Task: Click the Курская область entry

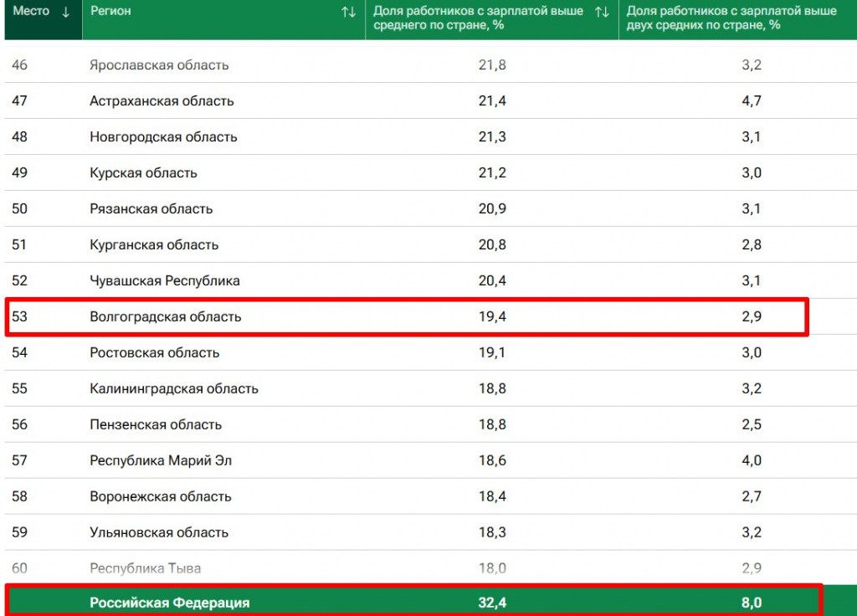Action: point(143,173)
